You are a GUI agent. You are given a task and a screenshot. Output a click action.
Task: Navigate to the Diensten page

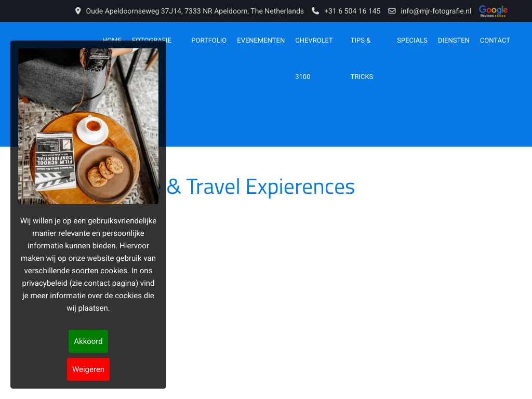(x=454, y=41)
